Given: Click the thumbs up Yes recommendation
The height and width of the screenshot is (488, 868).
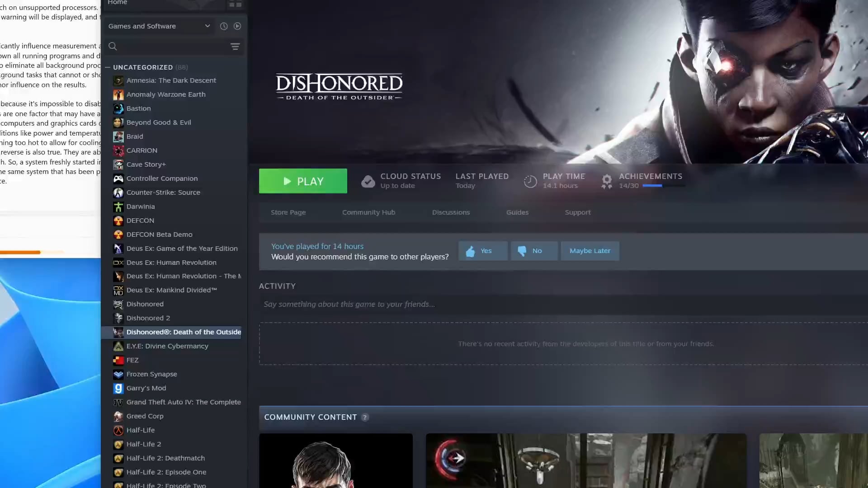Looking at the screenshot, I should 483,251.
